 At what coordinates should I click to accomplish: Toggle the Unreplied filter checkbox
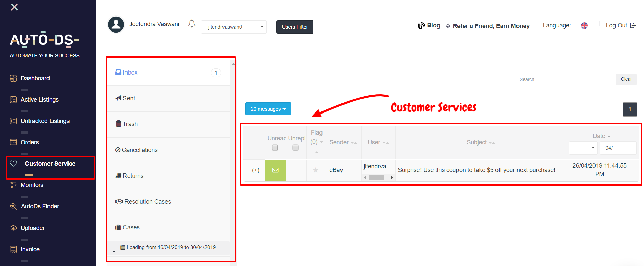(x=296, y=148)
